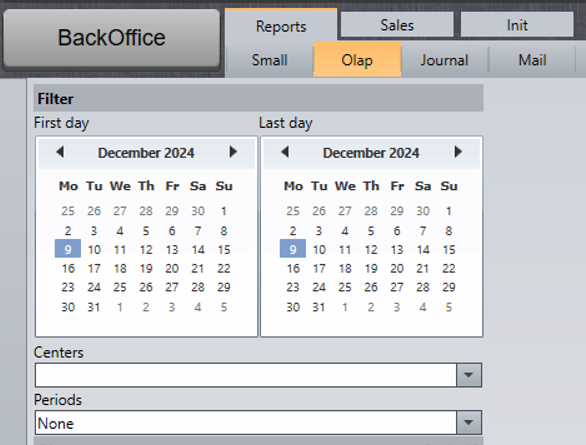The image size is (586, 445).
Task: Open the Mail sub-tab
Action: click(532, 60)
